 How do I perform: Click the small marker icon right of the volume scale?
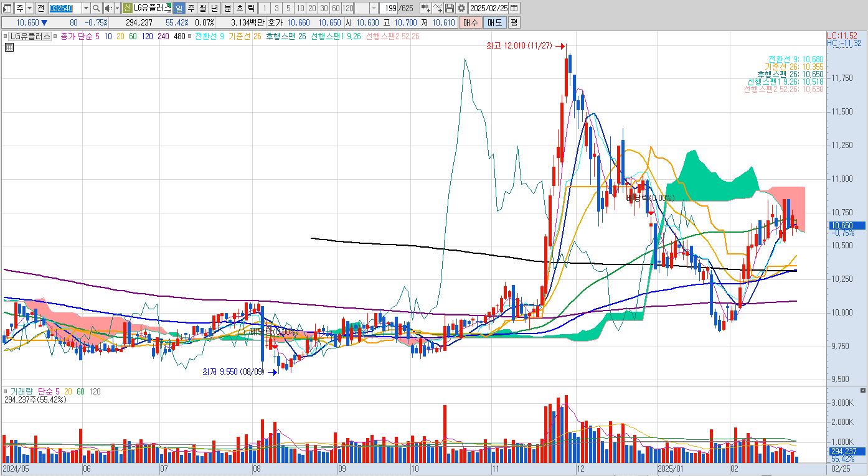coord(862,390)
